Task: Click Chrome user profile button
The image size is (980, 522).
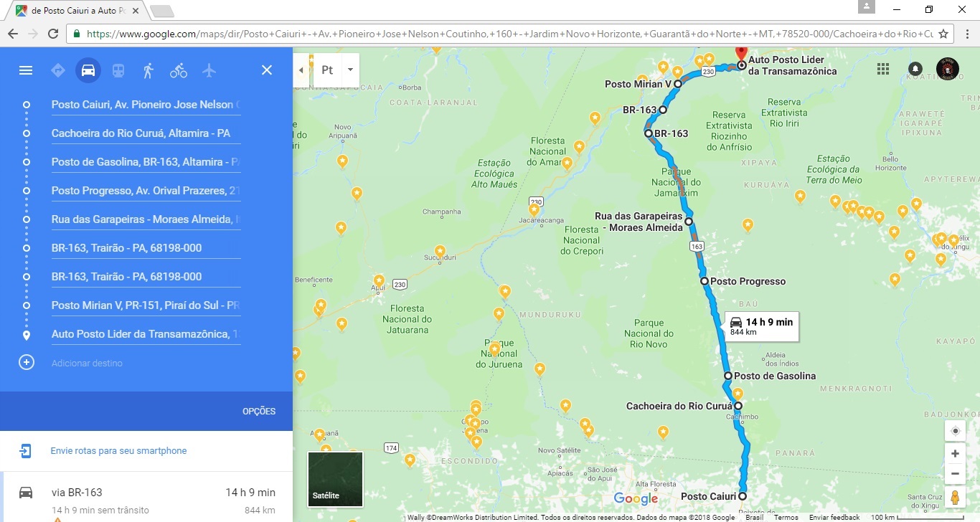Action: coord(867,6)
